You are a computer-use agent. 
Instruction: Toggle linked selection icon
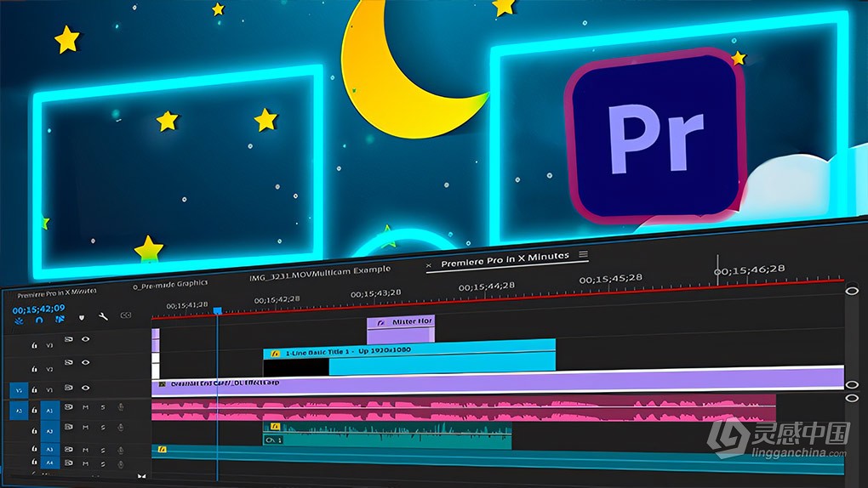[x=60, y=320]
